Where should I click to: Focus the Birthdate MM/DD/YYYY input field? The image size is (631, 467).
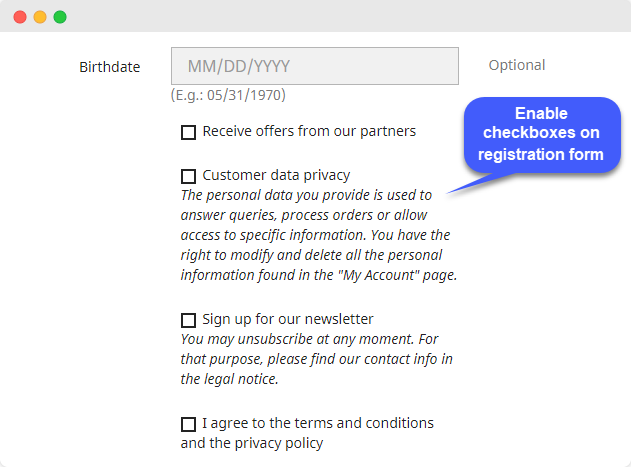point(314,66)
